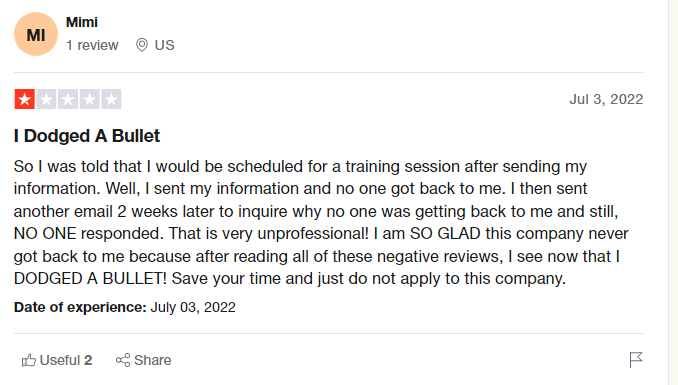Viewport: 678px width, 385px height.
Task: Click the Useful label text
Action: pyautogui.click(x=60, y=360)
